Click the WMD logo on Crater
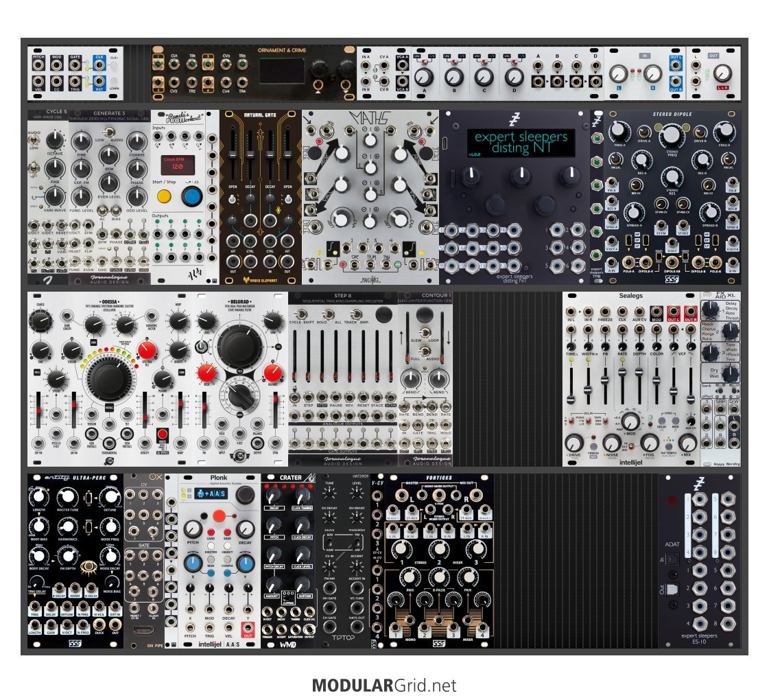This screenshot has width=769, height=700. 288,644
